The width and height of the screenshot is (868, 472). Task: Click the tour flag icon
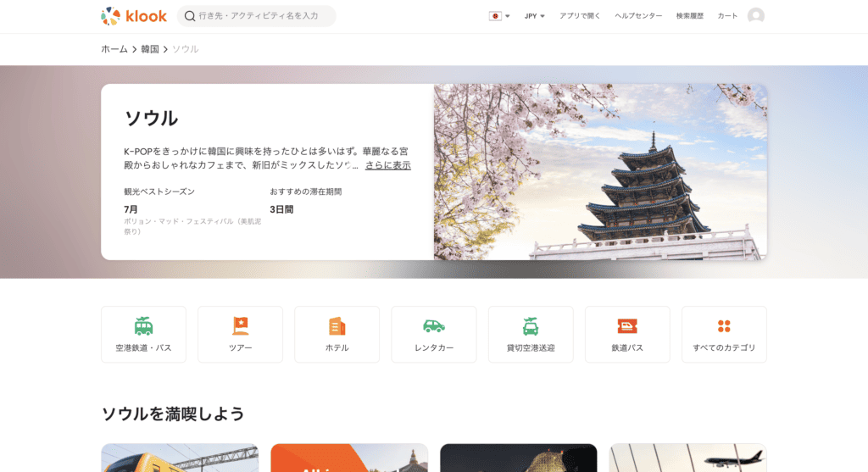pyautogui.click(x=240, y=326)
